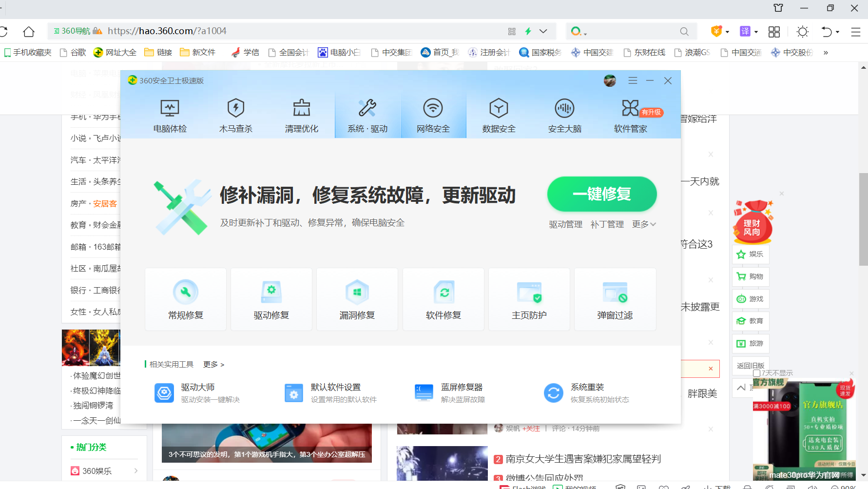Click the 软件修复 tile icon
Image resolution: width=868 pixels, height=489 pixels.
[444, 292]
